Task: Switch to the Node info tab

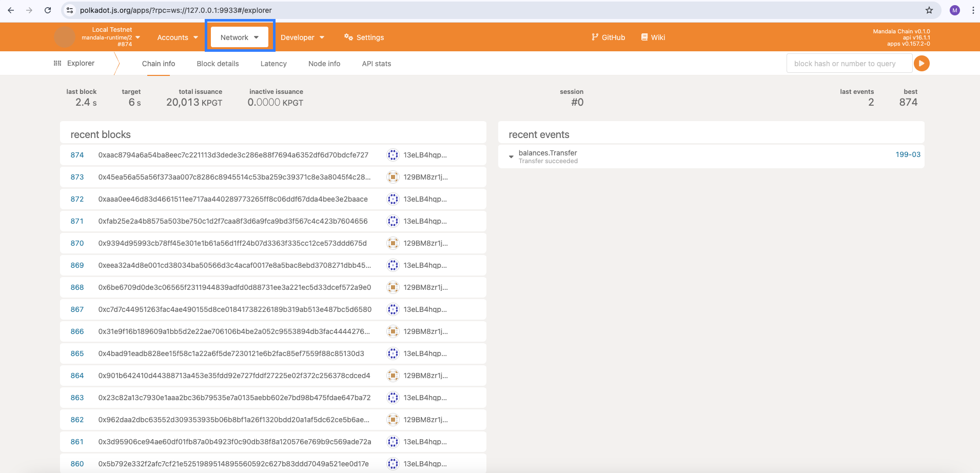Action: [x=324, y=64]
